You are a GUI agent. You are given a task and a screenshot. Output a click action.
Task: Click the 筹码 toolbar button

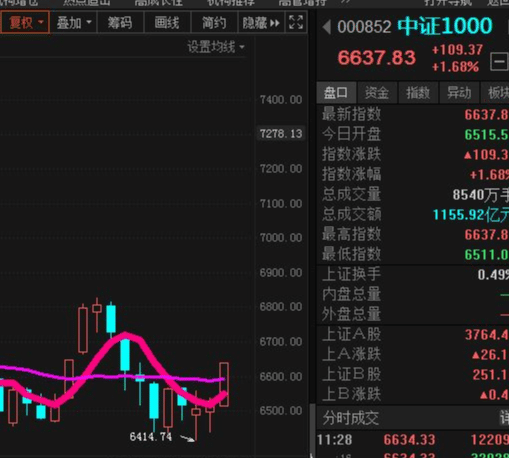click(120, 23)
